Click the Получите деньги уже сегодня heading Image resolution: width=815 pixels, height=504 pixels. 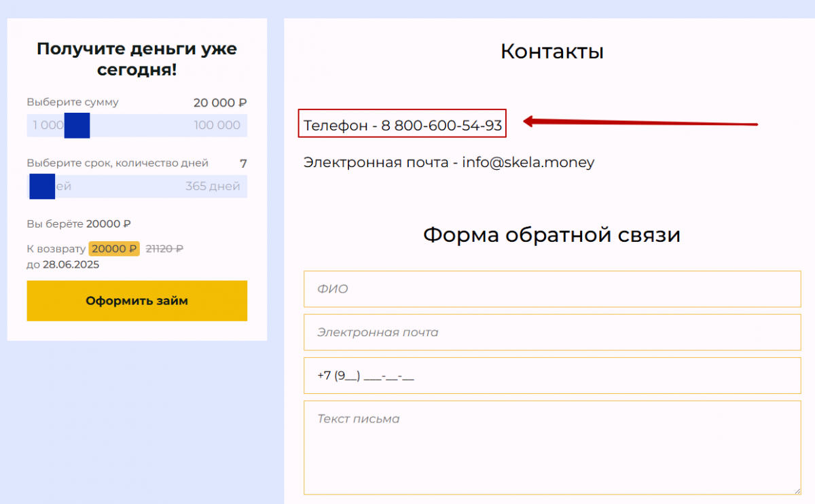137,59
